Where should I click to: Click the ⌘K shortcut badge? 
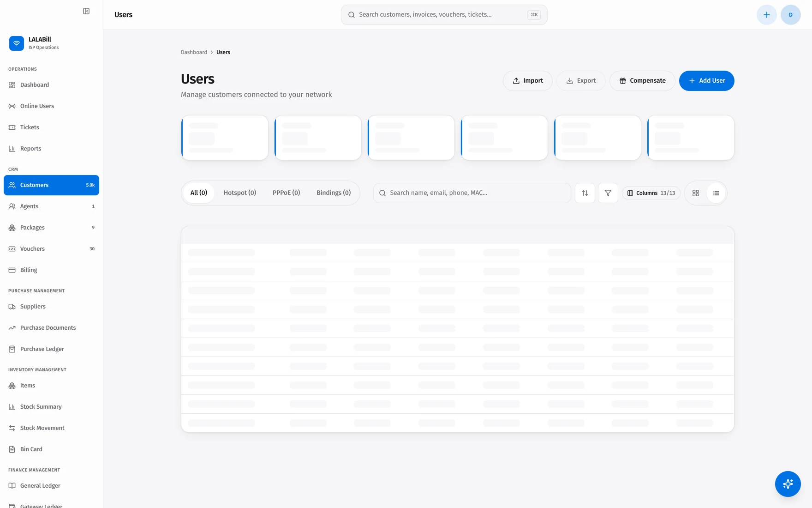point(534,15)
